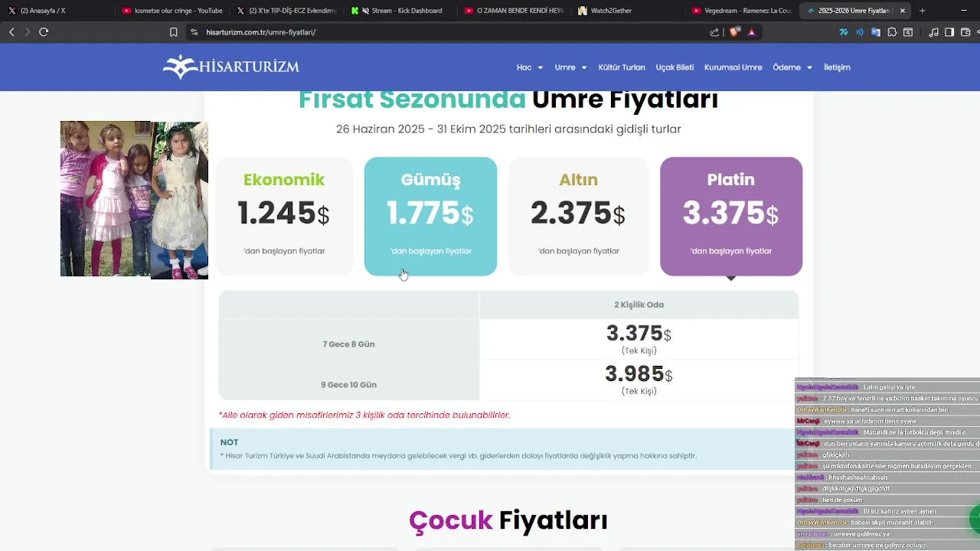Open the Extensions puzzle-piece menu
The height and width of the screenshot is (551, 980).
(x=892, y=32)
